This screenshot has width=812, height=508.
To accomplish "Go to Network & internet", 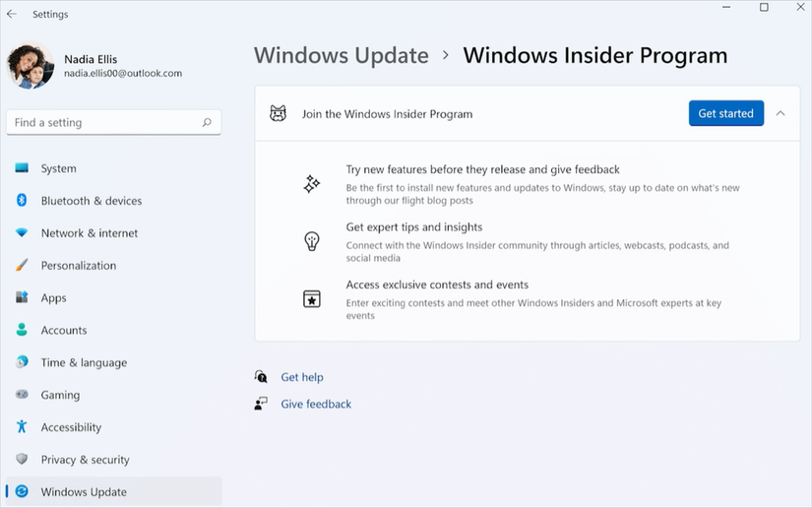I will click(x=114, y=233).
